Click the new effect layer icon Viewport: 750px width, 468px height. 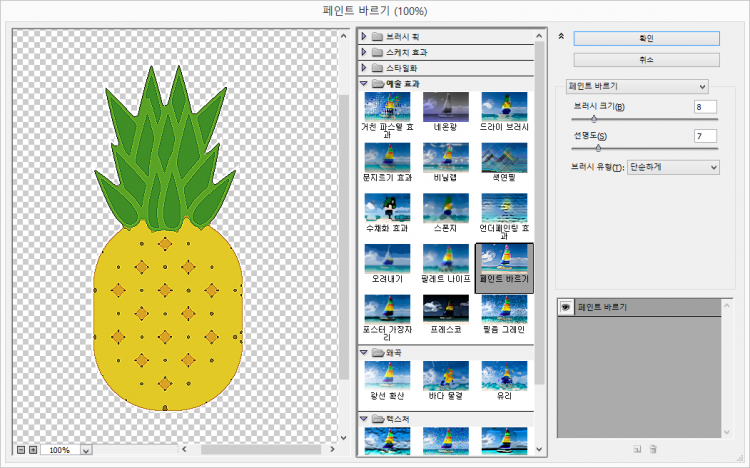click(x=636, y=450)
